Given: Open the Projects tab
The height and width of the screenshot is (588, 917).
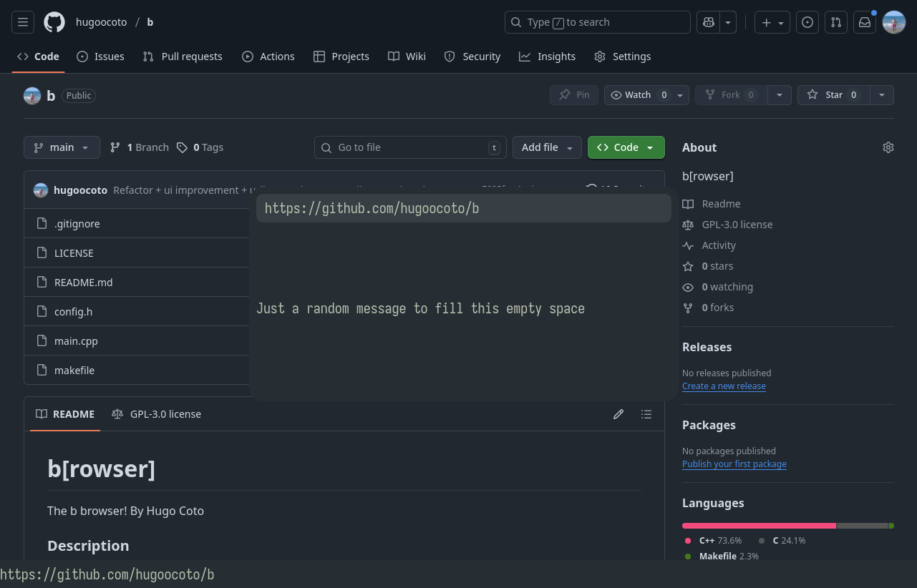Looking at the screenshot, I should pos(341,57).
